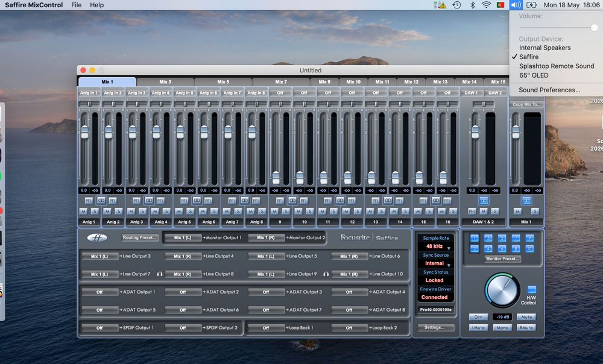
Task: Solo the Anlg 8 channel
Action: tap(262, 212)
